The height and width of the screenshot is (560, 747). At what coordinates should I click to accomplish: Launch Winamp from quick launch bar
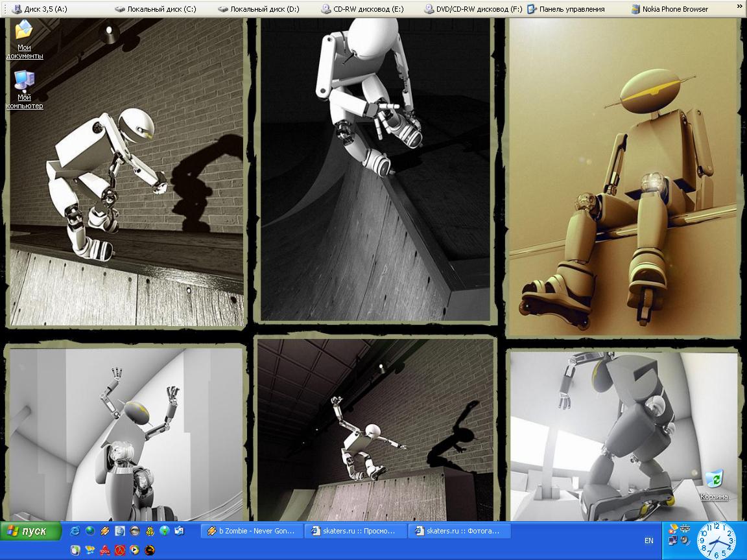click(x=105, y=531)
